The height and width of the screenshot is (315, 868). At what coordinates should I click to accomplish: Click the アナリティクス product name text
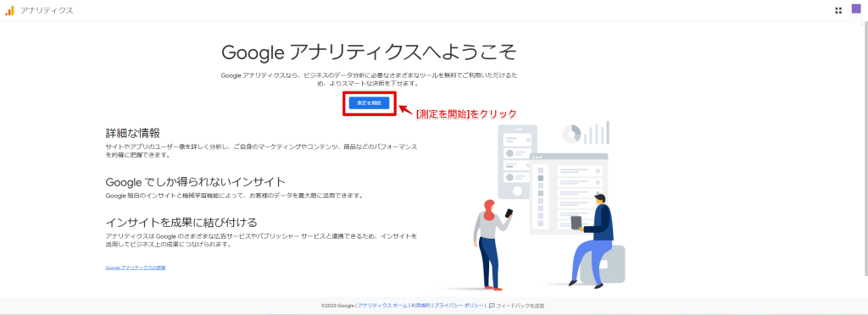[x=47, y=10]
